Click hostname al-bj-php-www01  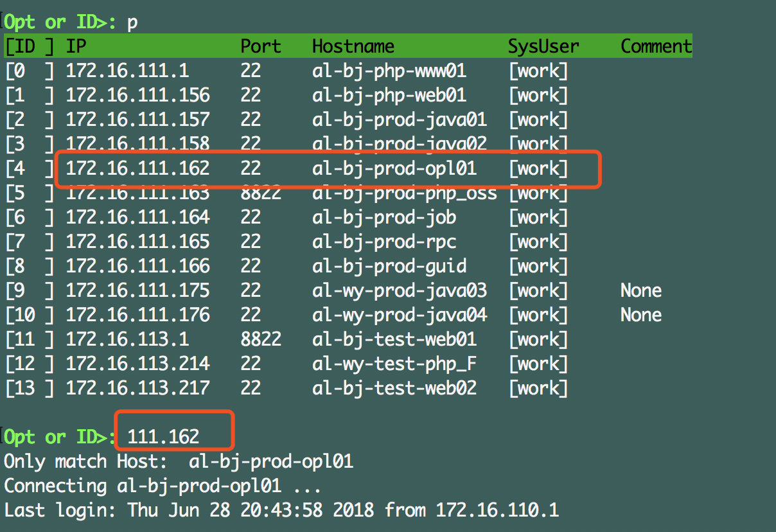pos(389,71)
